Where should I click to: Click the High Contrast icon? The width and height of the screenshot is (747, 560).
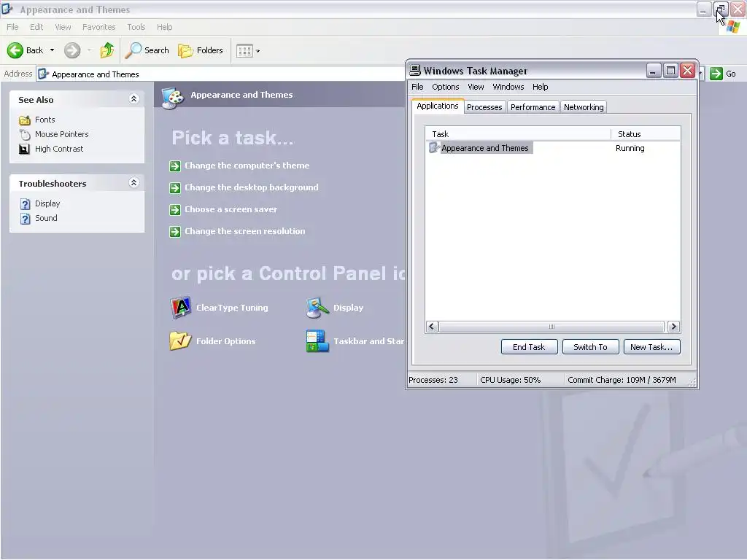click(x=24, y=149)
